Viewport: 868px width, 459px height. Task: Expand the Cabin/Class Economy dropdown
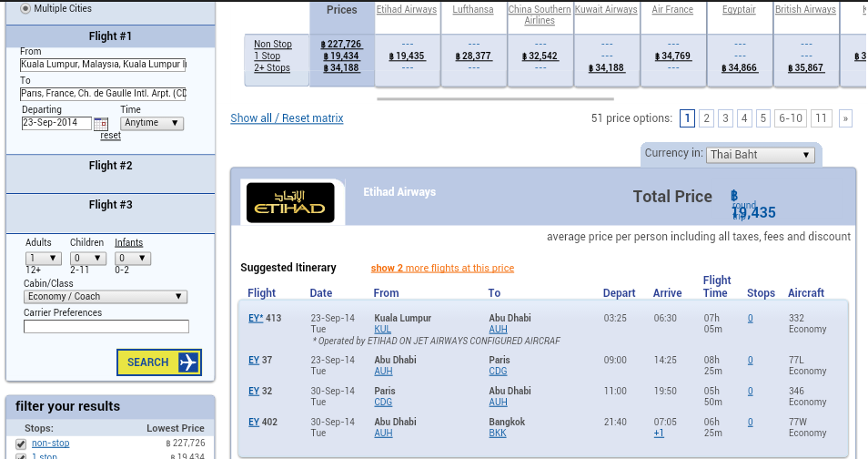point(106,296)
